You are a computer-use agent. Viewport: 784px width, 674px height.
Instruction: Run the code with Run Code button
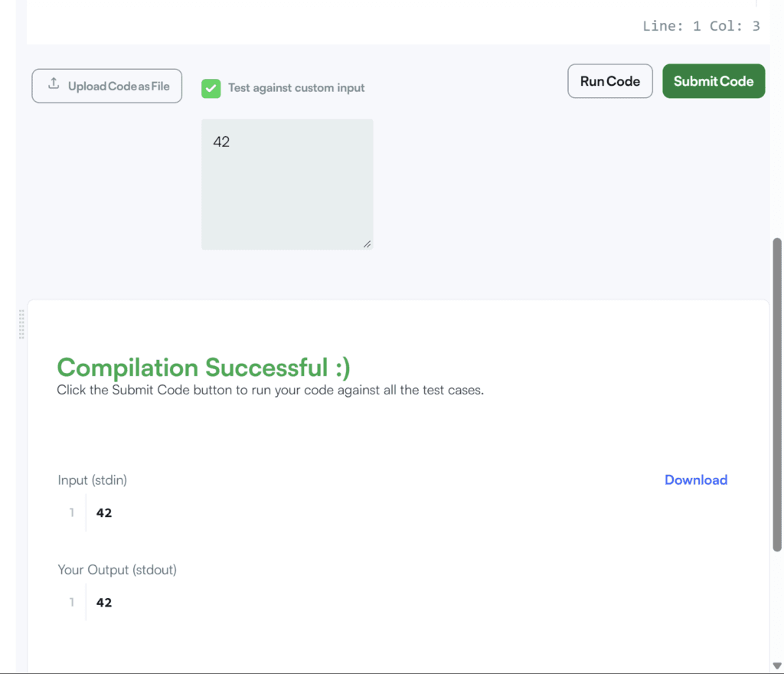[610, 81]
